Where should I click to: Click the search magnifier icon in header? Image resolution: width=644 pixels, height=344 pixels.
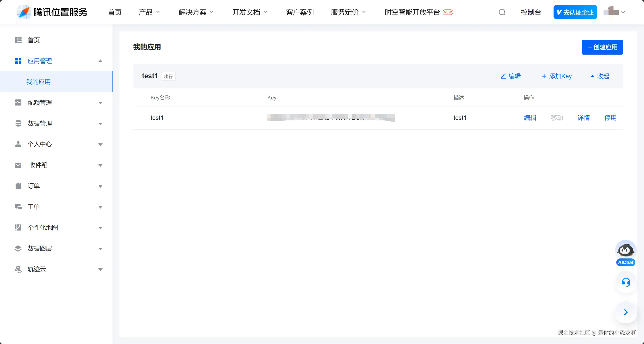[x=502, y=12]
